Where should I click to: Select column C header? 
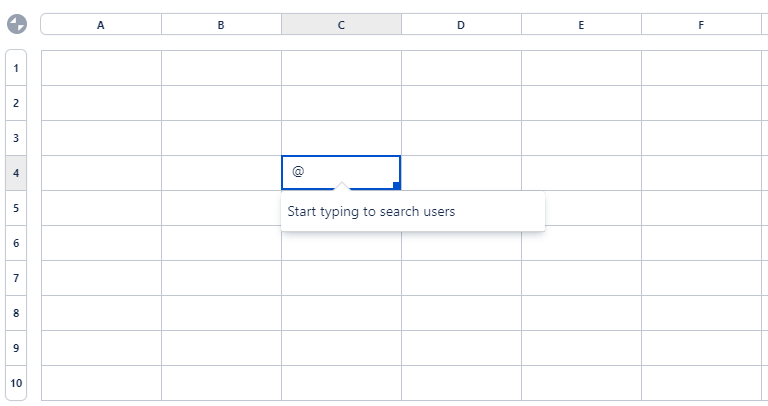coord(341,25)
